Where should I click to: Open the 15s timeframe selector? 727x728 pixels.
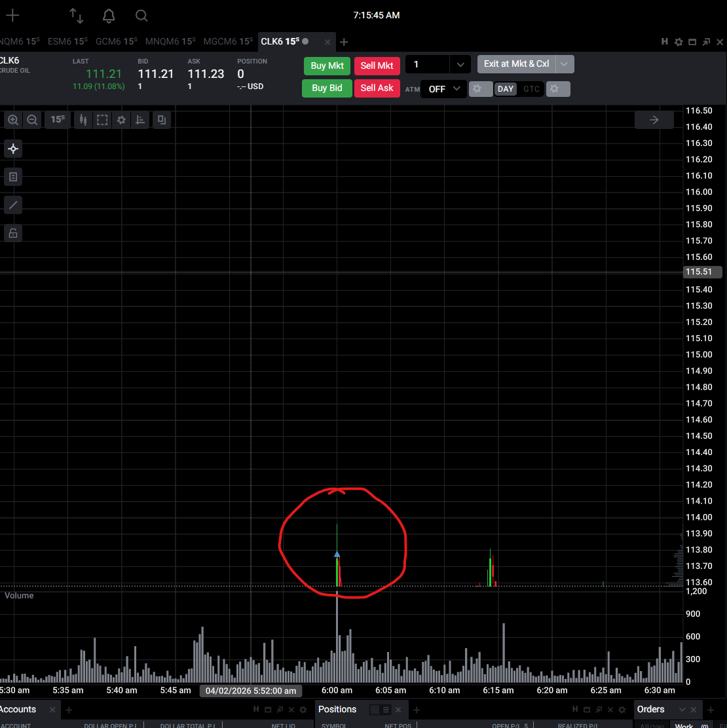tap(58, 120)
